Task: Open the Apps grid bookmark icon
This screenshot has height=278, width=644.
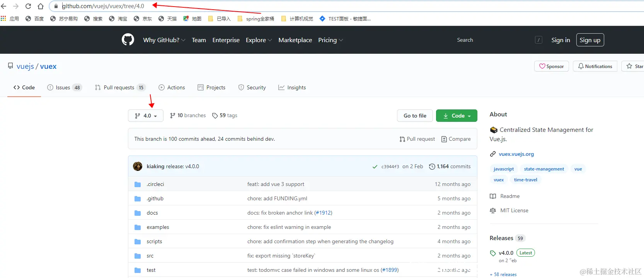Action: click(3, 19)
